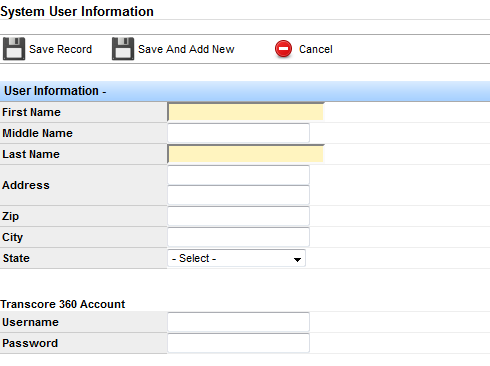Click the Save Record label

pyautogui.click(x=60, y=49)
